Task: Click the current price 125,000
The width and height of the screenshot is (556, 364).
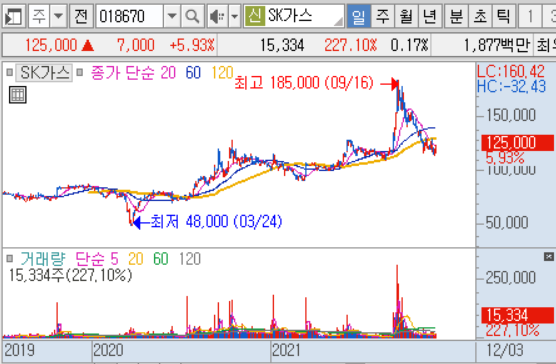Action: pos(51,45)
